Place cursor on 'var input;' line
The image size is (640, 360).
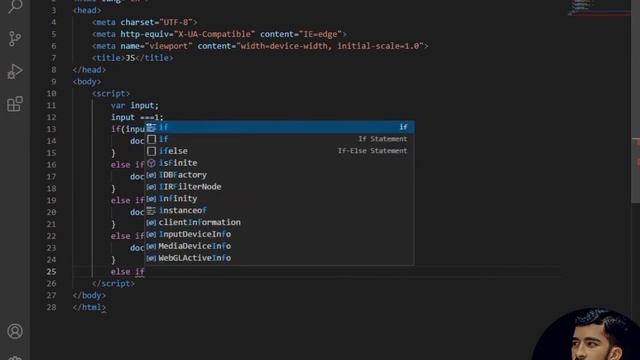click(x=135, y=105)
